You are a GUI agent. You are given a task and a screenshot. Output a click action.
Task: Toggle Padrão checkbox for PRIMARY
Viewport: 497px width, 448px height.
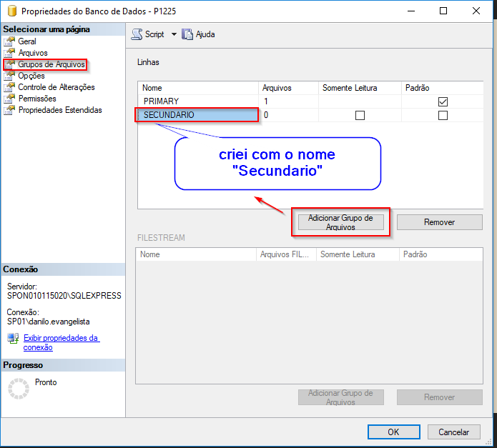(443, 101)
